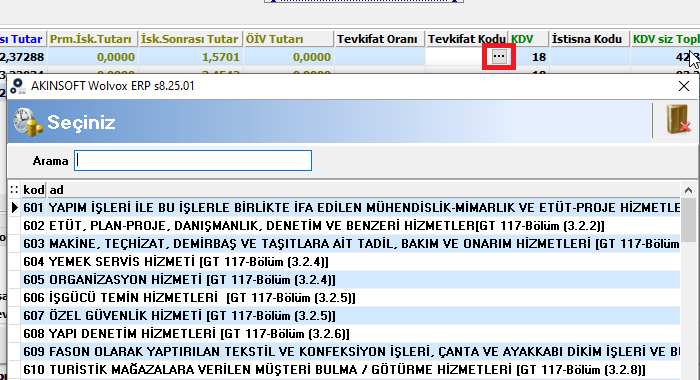Viewport: 700px width, 380px height.
Task: Click scrollbar up arrow in code list
Action: [688, 191]
